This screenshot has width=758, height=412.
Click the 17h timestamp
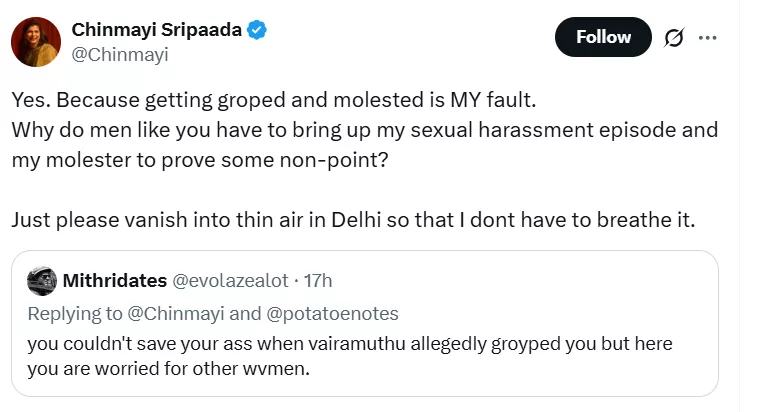click(316, 280)
